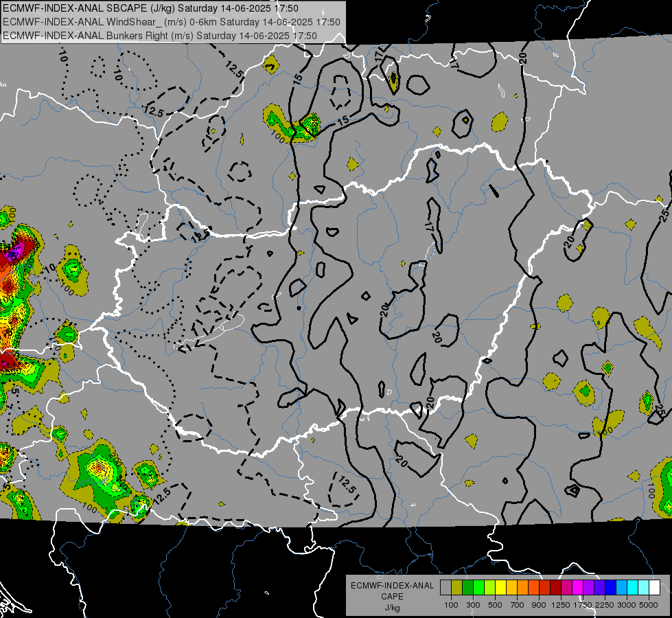The image size is (672, 618).
Task: Click the indigo swatch before the 2250 mark
Action: [x=599, y=587]
